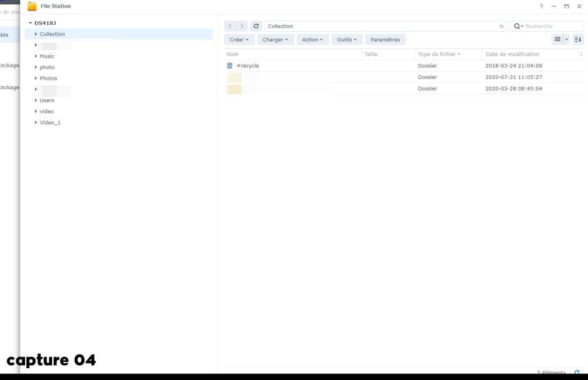Select the Music shared folder
588x380 pixels.
tap(47, 56)
